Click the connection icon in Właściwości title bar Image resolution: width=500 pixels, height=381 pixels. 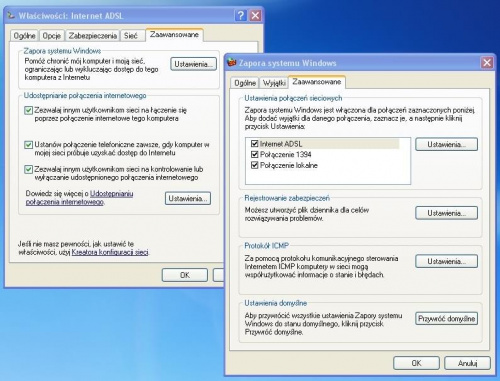pos(11,15)
